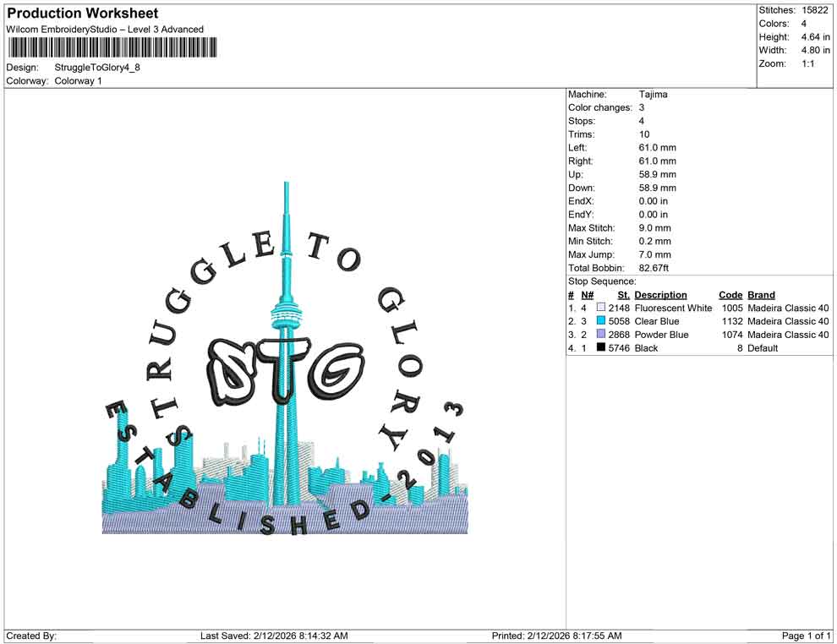Image resolution: width=837 pixels, height=644 pixels.
Task: Click the 'Description' column header
Action: coord(660,294)
